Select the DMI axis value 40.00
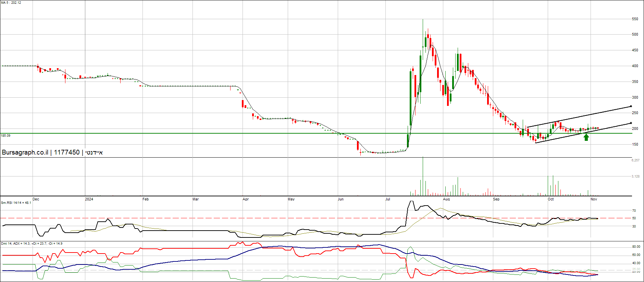The image size is (644, 282). [636, 263]
